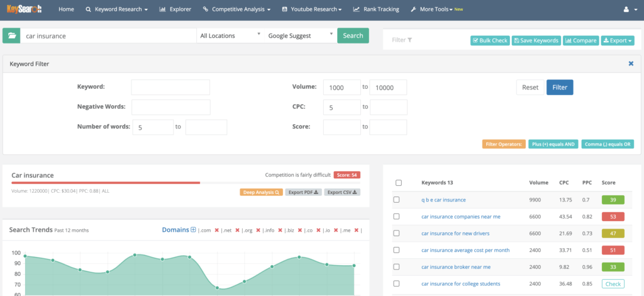Viewport: 644px width, 296px height.
Task: Click the Volume minimum field showing 1000
Action: [342, 88]
